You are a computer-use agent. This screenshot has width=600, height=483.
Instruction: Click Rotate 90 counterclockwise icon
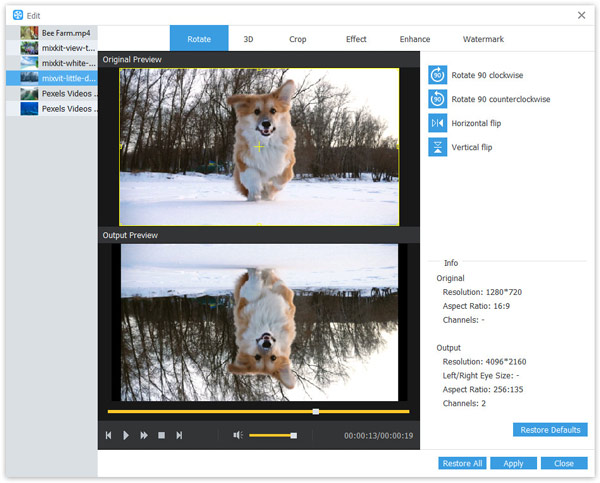437,99
